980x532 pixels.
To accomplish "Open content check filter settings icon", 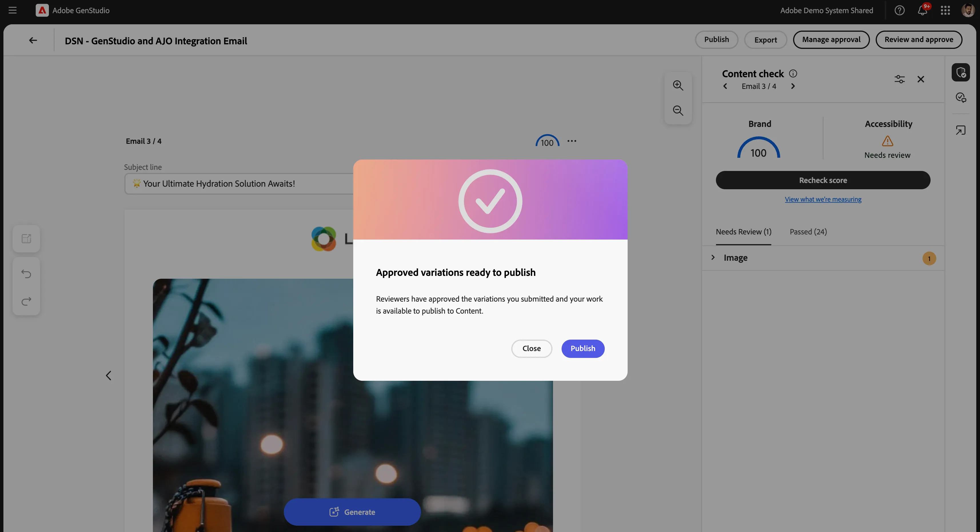I will coord(899,79).
